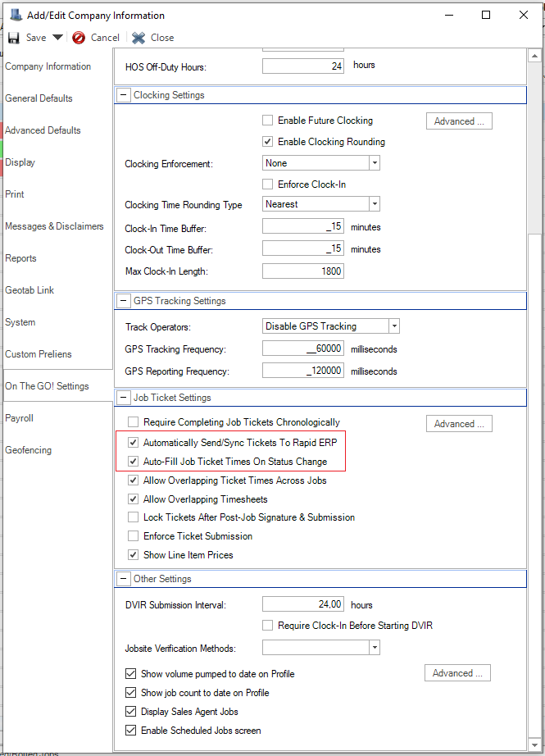Click the Max Clock-In Length field
545x756 pixels.
[303, 271]
